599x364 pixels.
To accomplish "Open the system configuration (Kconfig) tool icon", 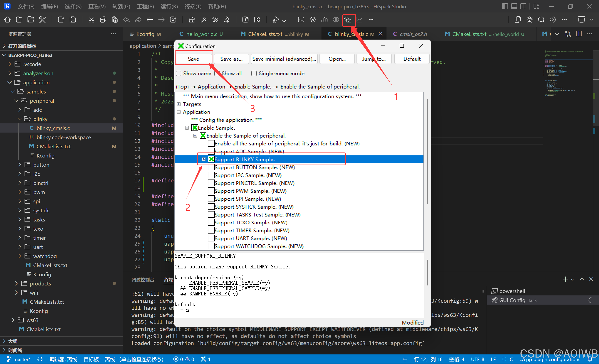I will click(348, 20).
